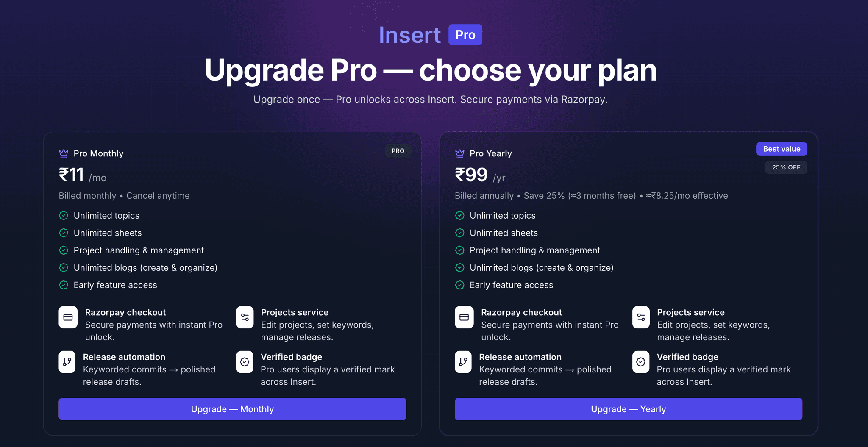Click Upgrade — Yearly
868x447 pixels.
coord(628,409)
